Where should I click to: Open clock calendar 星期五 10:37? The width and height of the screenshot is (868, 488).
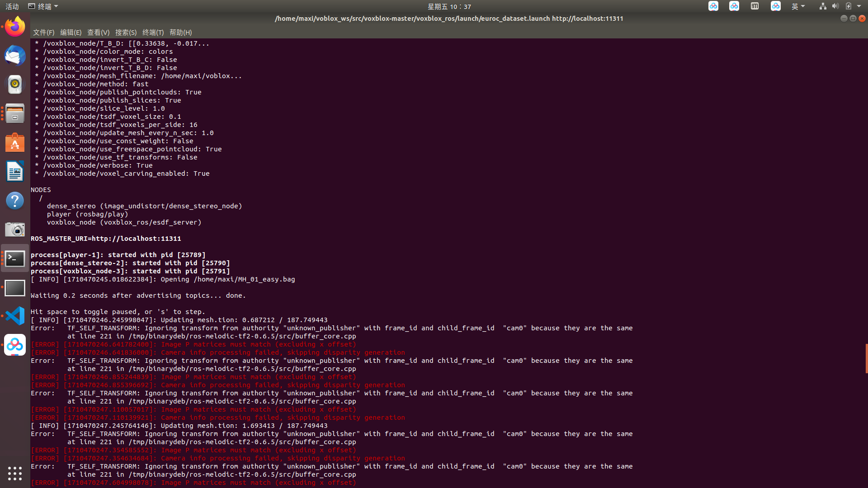coord(449,6)
